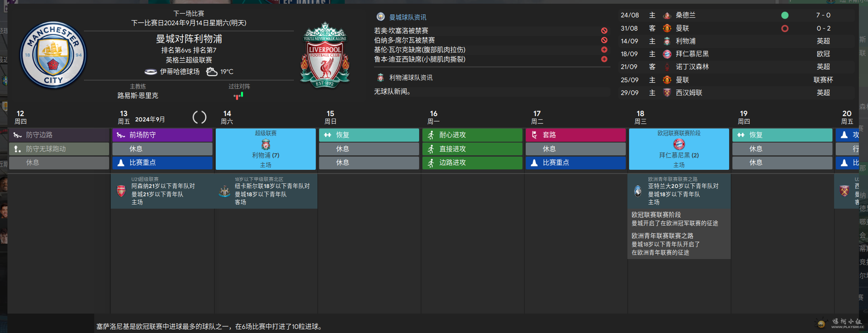Viewport: 868px width, 333px height.
Task: Click the suspension icon for 伯纳多·席尔瓦被禁赛
Action: 604,40
